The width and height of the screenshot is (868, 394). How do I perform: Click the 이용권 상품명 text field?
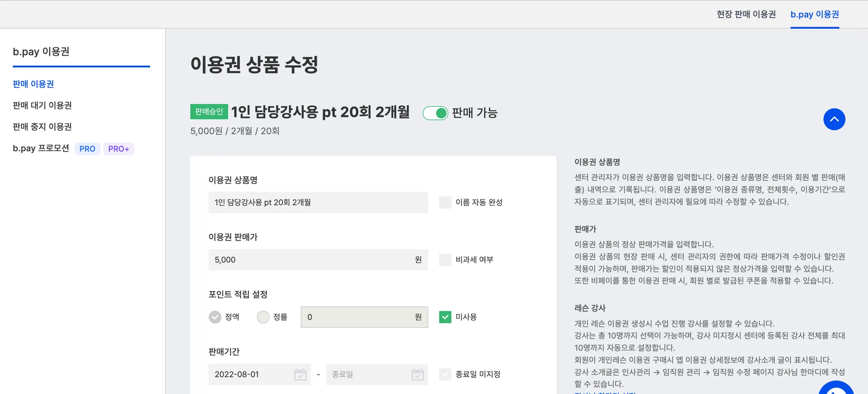pyautogui.click(x=318, y=203)
